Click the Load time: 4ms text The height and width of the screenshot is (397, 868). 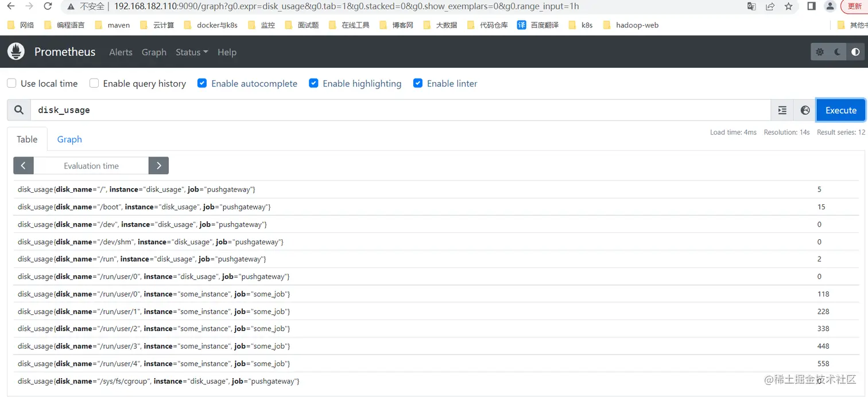point(733,132)
